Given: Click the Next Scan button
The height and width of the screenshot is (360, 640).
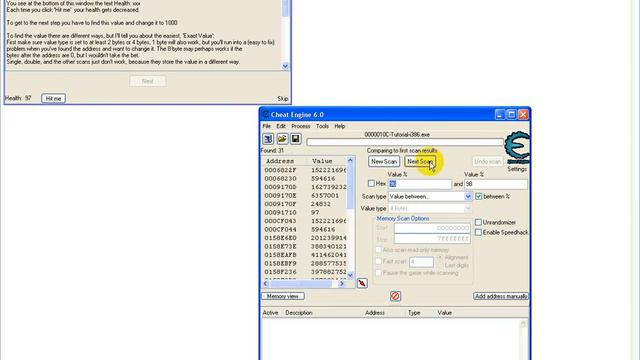Looking at the screenshot, I should click(420, 161).
